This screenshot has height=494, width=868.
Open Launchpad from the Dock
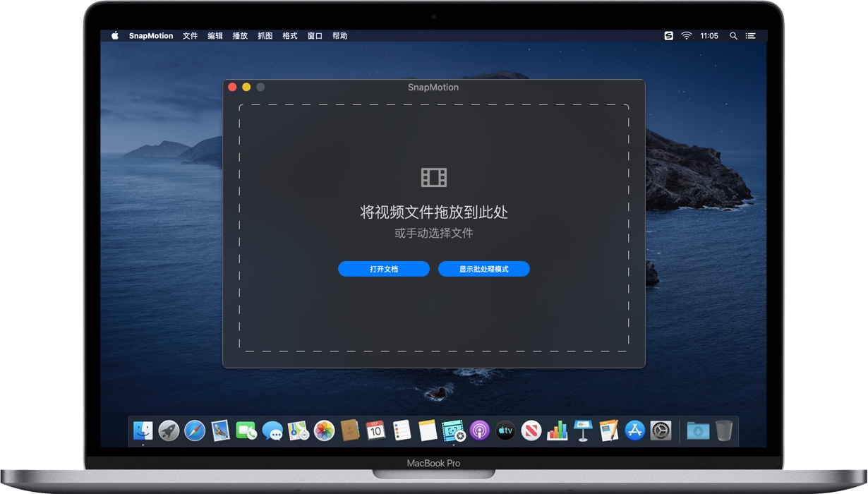click(x=167, y=430)
